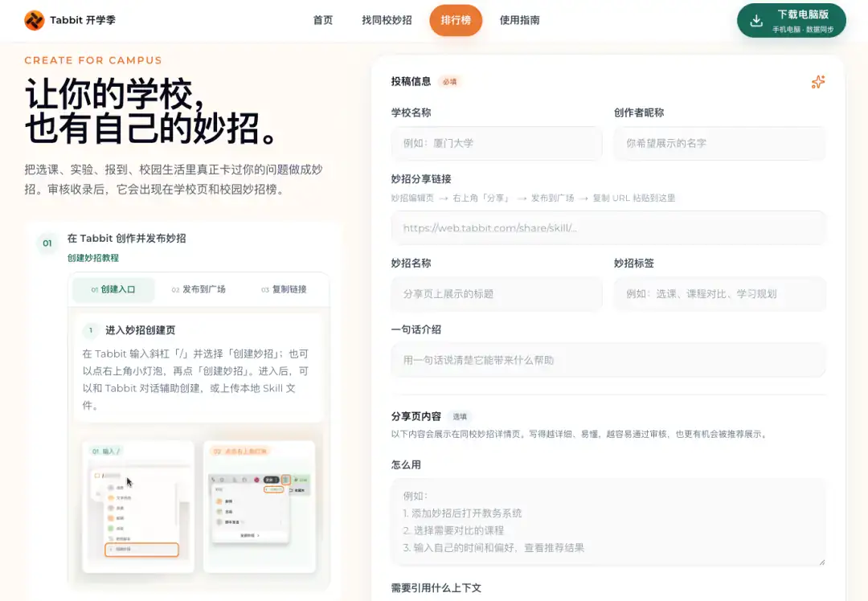Image resolution: width=868 pixels, height=601 pixels.
Task: Click the Tabbit logo icon
Action: point(35,20)
